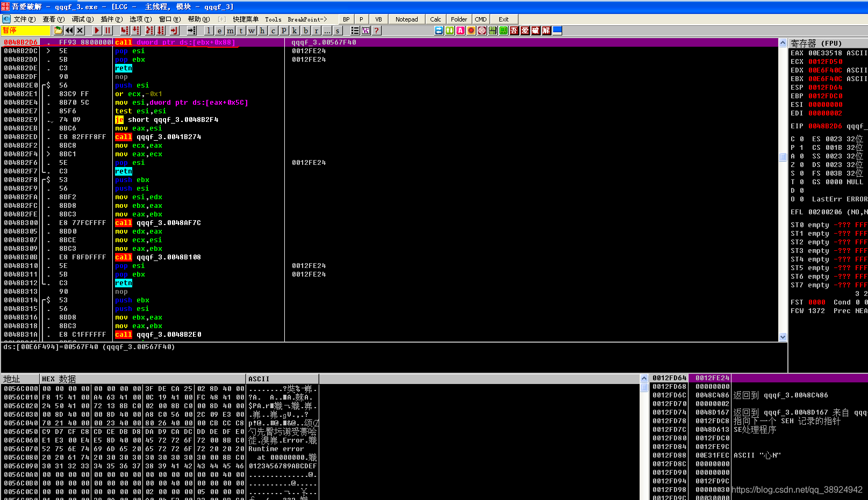Click the list-view options toolbar icon
Viewport: 868px width, 500px height.
tap(355, 31)
